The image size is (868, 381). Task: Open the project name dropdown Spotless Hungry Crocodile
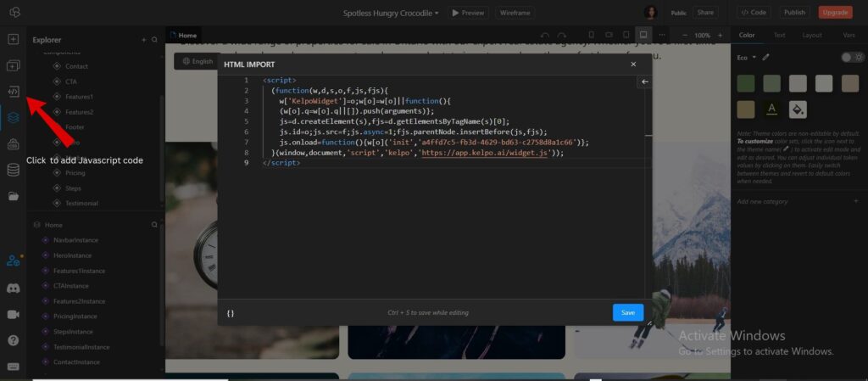coord(390,13)
